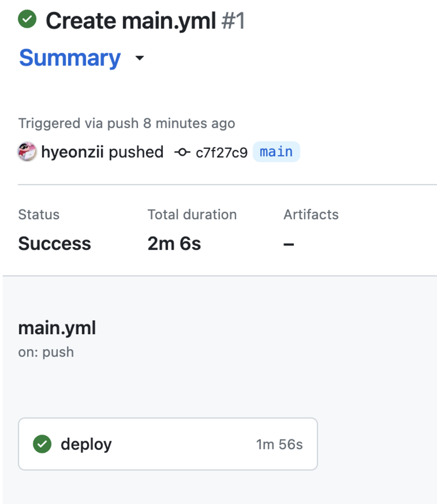Screen dimensions: 437x504
Task: Open the Summary heading link
Action: (70, 58)
